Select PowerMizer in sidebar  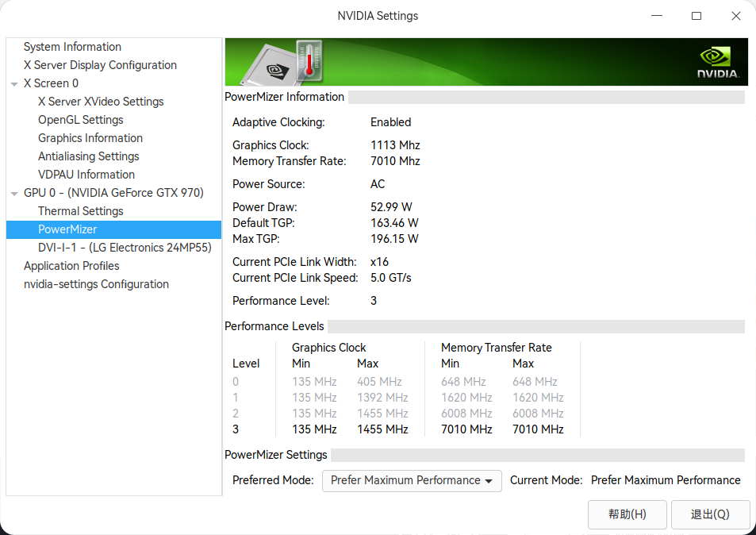113,229
